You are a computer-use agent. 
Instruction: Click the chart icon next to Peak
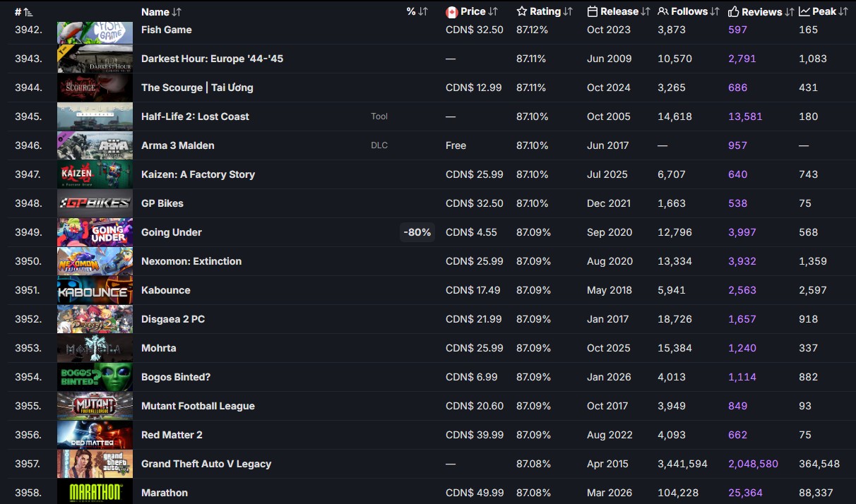pos(804,12)
